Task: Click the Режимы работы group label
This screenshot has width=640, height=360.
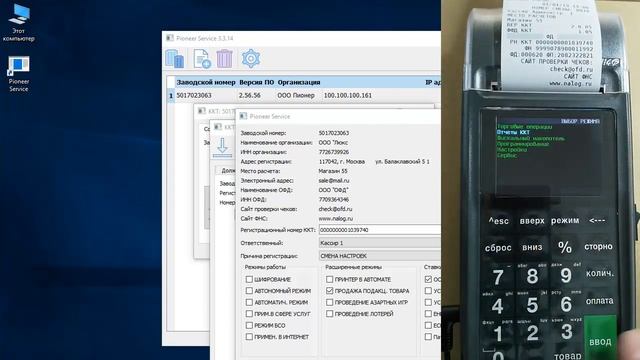Action: tap(265, 267)
